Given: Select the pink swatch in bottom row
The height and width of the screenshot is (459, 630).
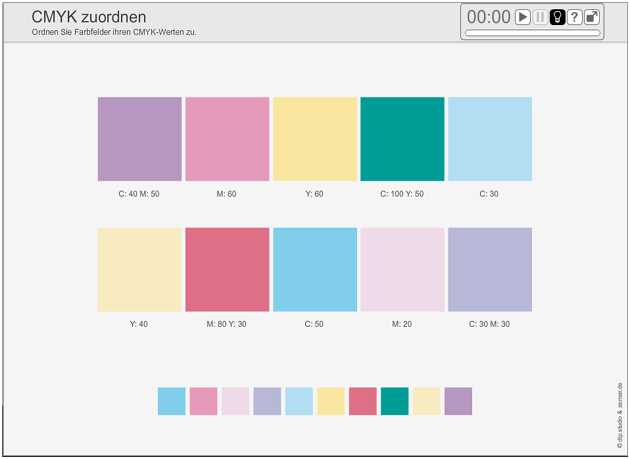Looking at the screenshot, I should (203, 401).
